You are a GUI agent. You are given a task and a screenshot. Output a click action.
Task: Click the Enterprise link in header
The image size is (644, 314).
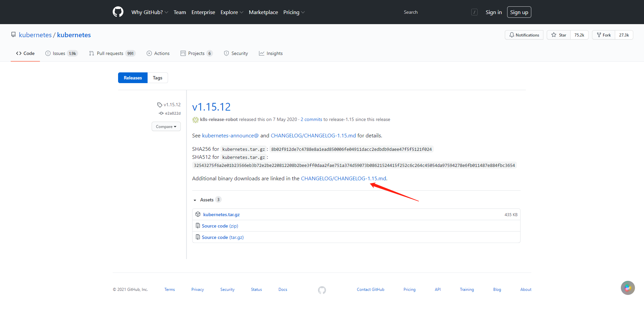tap(203, 12)
